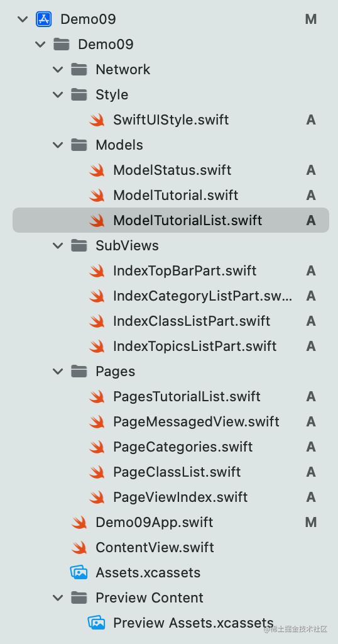Collapse the Models folder chevron

(x=58, y=145)
